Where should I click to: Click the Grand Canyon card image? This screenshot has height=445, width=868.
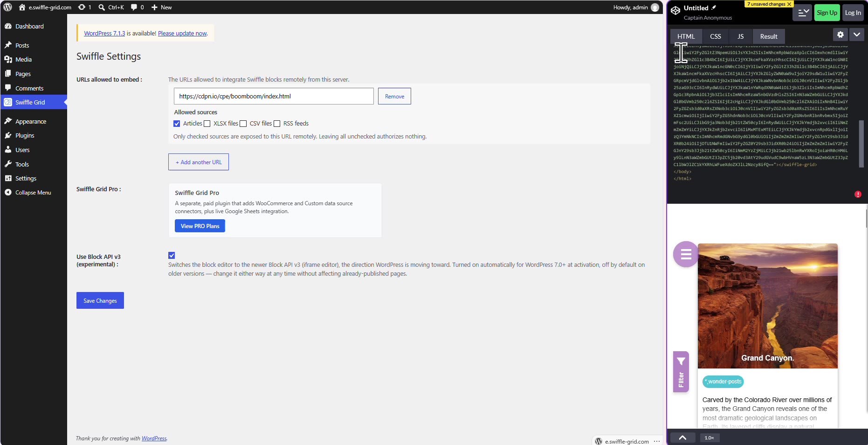click(x=768, y=306)
